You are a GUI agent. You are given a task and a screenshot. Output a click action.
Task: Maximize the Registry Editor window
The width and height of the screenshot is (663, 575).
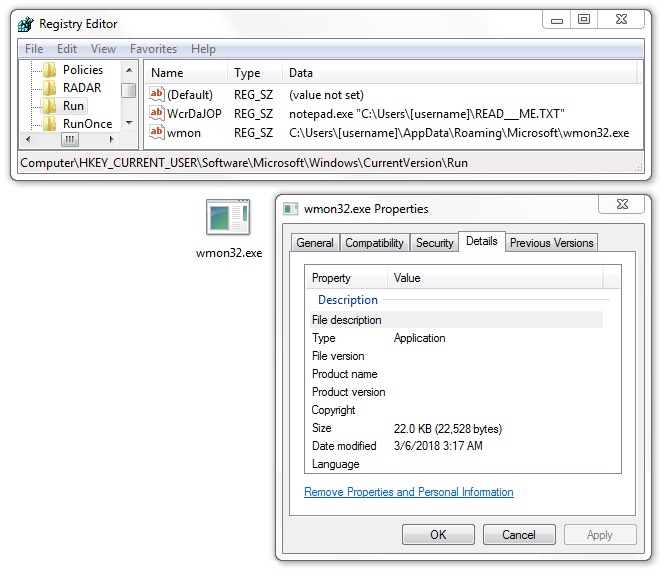point(584,20)
